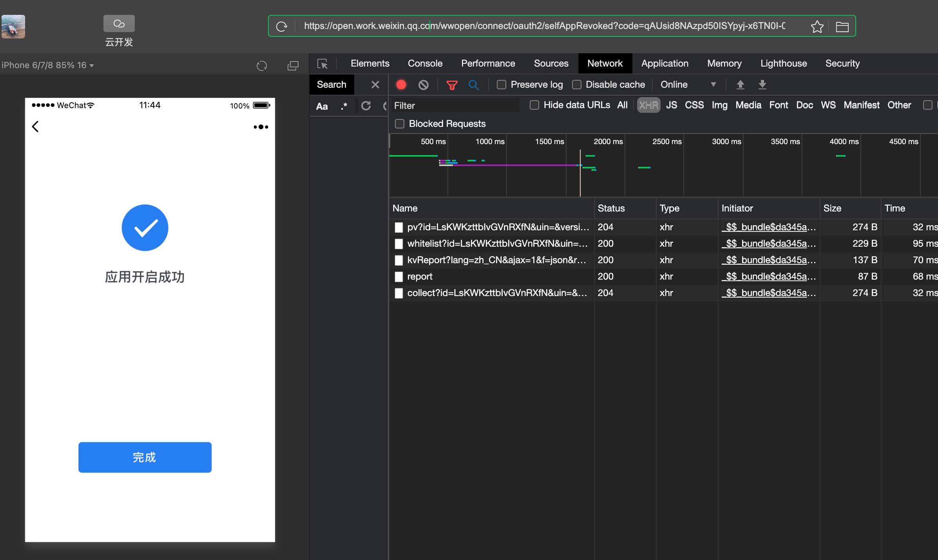Activate the element inspector cursor icon
This screenshot has width=938, height=560.
point(322,64)
